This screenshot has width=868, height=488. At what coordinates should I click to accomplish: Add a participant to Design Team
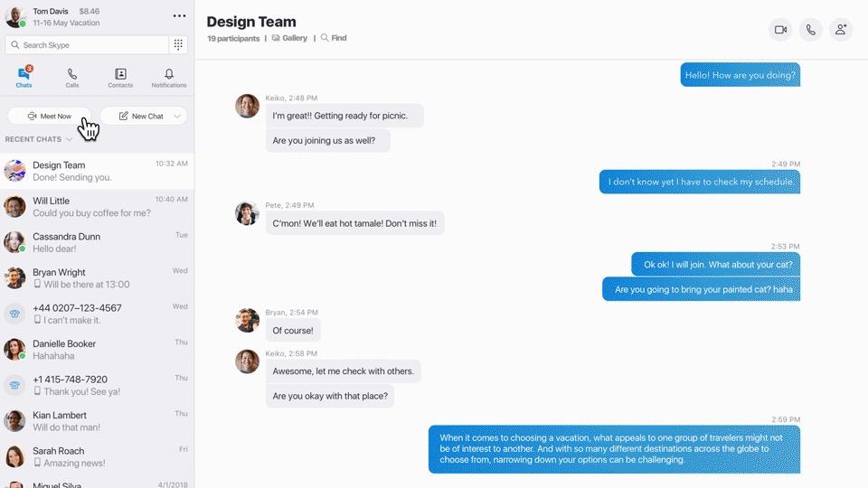point(841,30)
